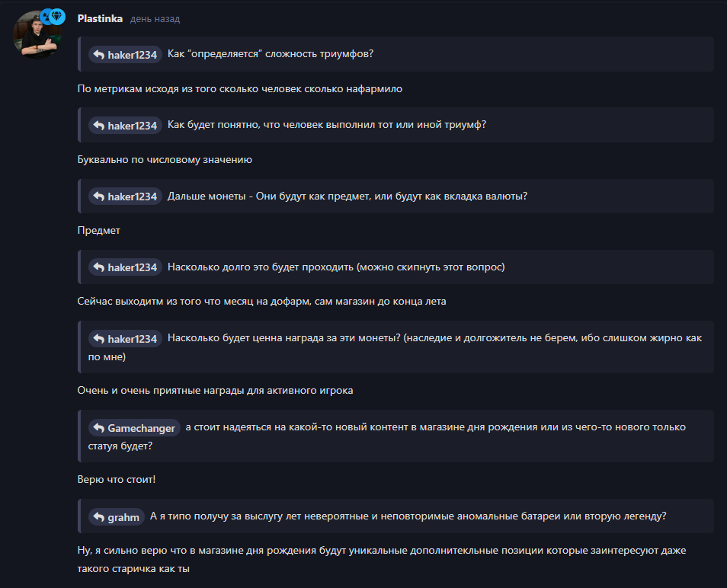Image resolution: width=727 pixels, height=588 pixels.
Task: Click reply arrow in quote about триумф completion
Action: pyautogui.click(x=99, y=126)
